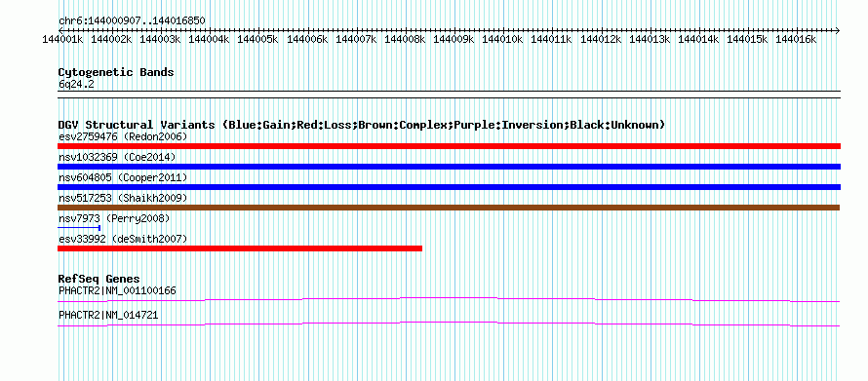
Task: Click the 144004k ruler tick label
Action: pyautogui.click(x=209, y=39)
